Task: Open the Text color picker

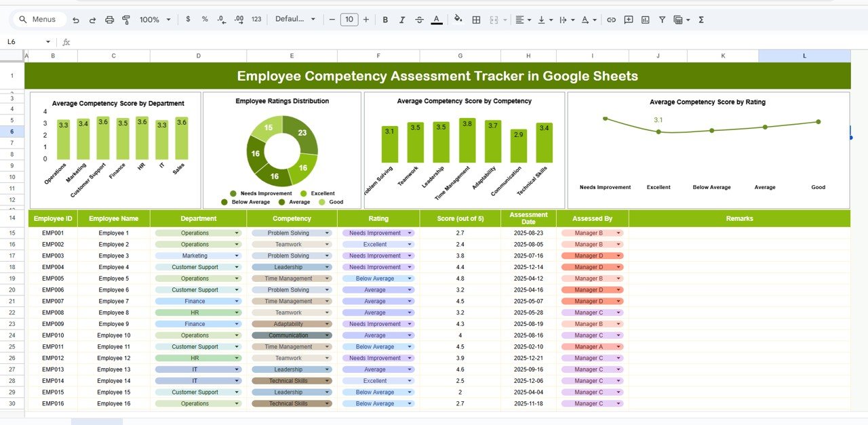Action: click(437, 19)
